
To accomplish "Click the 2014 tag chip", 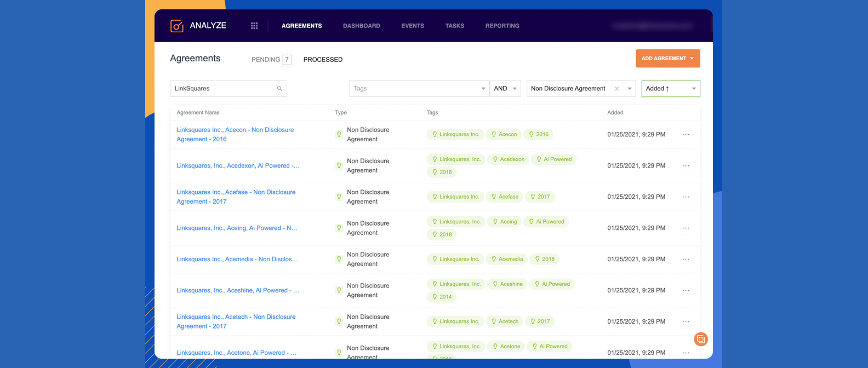I will [x=442, y=297].
